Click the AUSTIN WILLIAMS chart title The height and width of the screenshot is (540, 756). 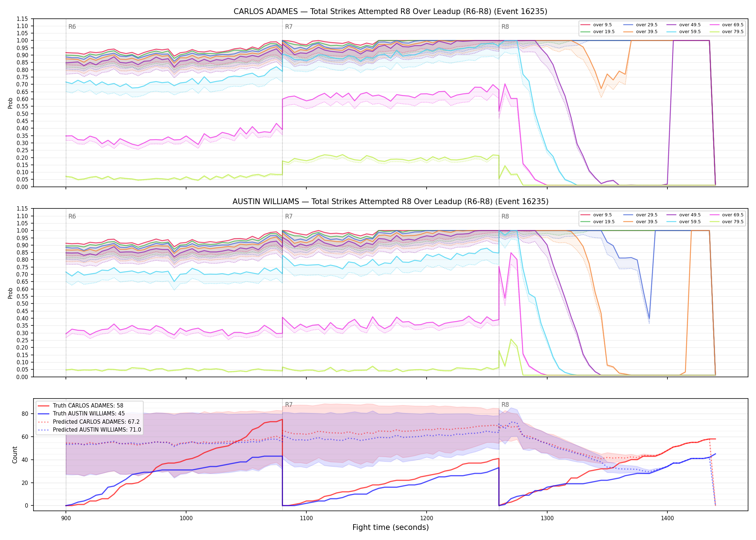tap(390, 202)
